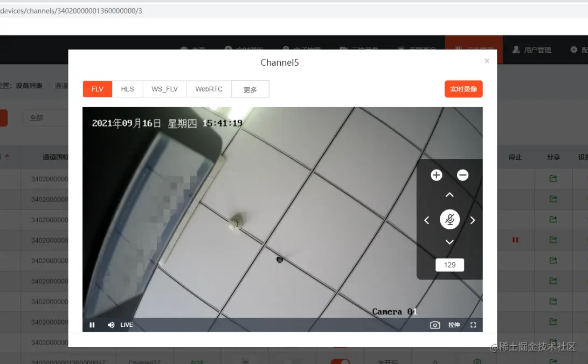Switch to the WebRTC stream tab
Viewport: 588px width, 364px height.
[x=209, y=89]
